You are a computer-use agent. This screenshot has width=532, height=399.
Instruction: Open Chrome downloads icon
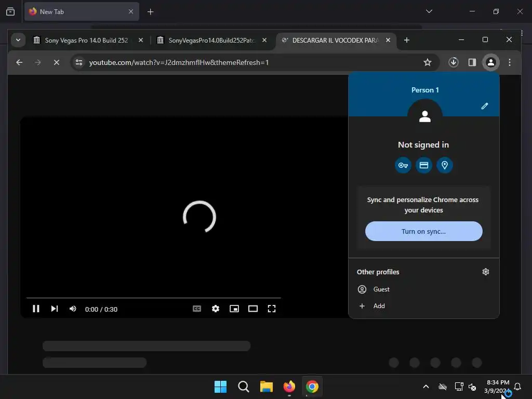tap(453, 62)
